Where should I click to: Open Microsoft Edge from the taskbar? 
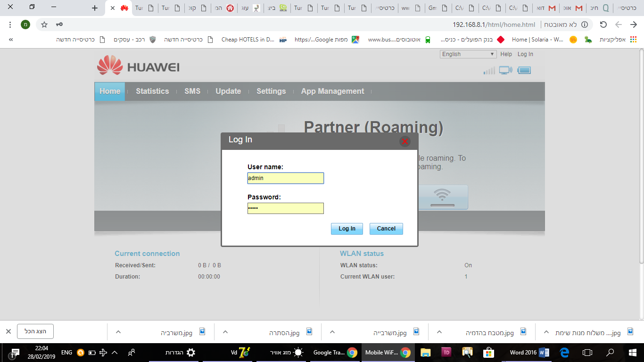(x=564, y=352)
